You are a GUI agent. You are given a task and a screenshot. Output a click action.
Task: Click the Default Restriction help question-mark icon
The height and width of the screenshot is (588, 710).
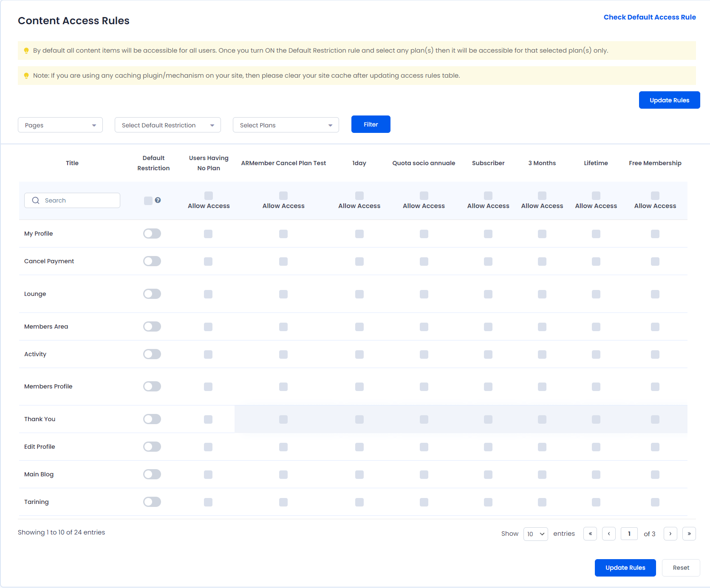(x=158, y=200)
